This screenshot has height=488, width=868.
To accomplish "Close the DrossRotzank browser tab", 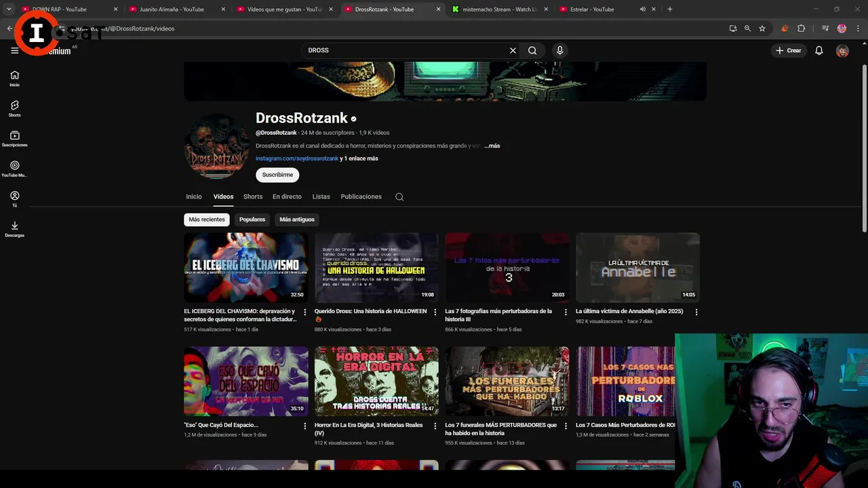I will [x=438, y=9].
